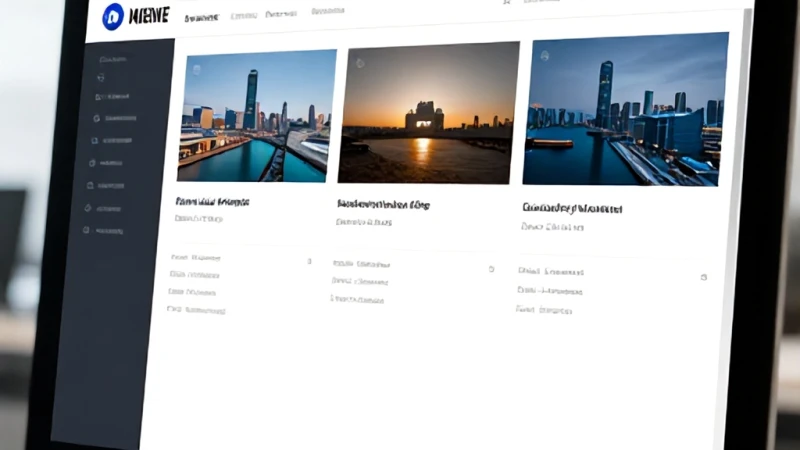This screenshot has height=450, width=800.
Task: Click the standalone icon in the dark sidebar
Action: 101,78
